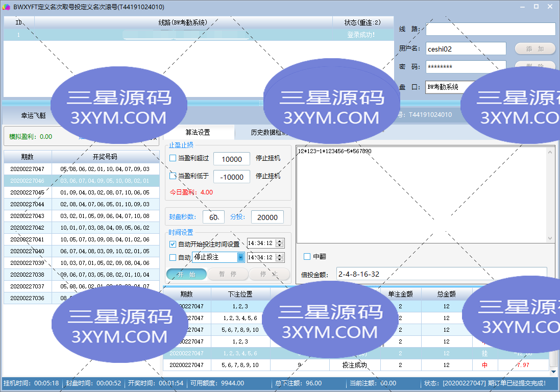This screenshot has width=560, height=392.
Task: Click the 用户名 field containing ceshi02
Action: 466,49
